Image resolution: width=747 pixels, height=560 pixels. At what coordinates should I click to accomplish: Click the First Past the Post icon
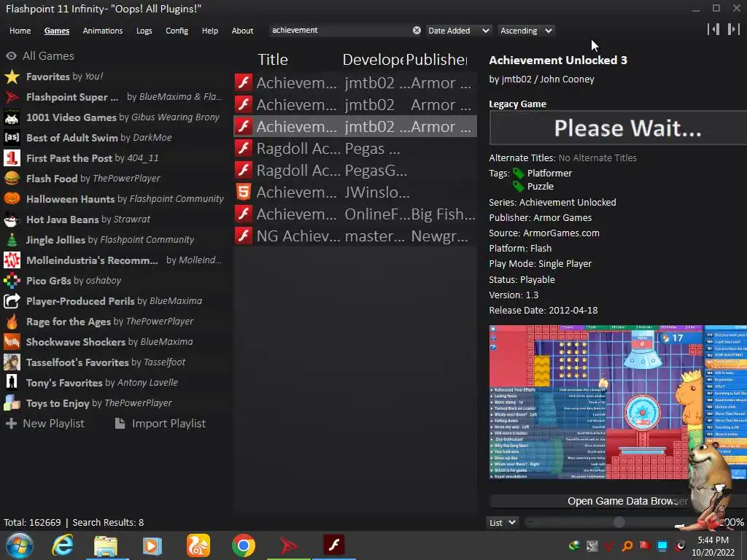tap(12, 158)
